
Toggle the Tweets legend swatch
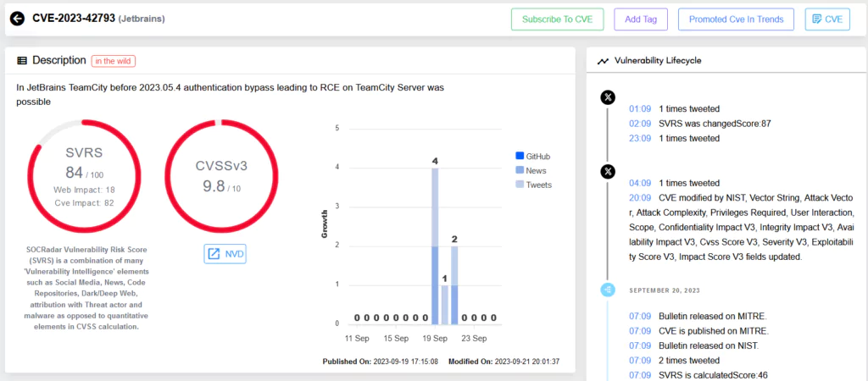click(x=520, y=185)
